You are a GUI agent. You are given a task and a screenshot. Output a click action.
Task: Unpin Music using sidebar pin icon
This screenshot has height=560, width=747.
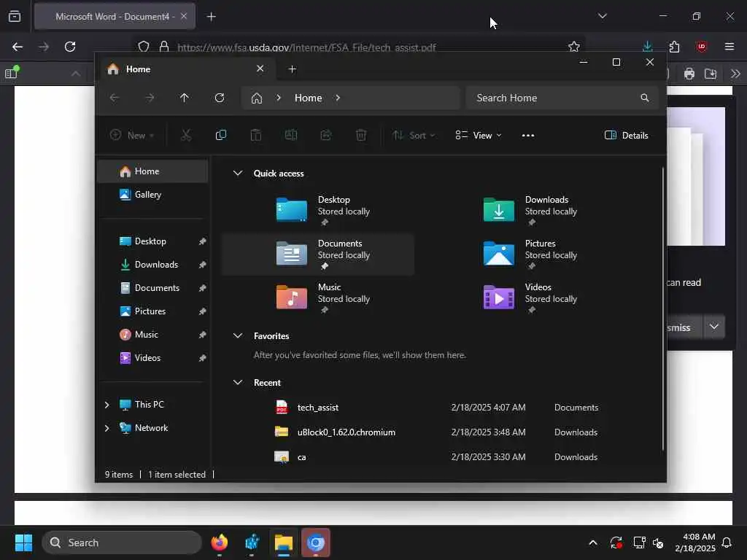(203, 335)
